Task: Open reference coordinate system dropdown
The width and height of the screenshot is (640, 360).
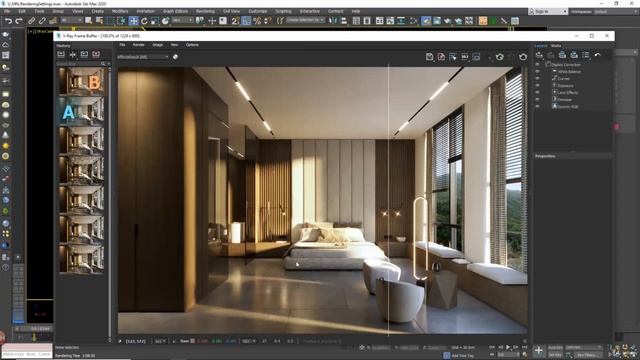Action: point(182,20)
